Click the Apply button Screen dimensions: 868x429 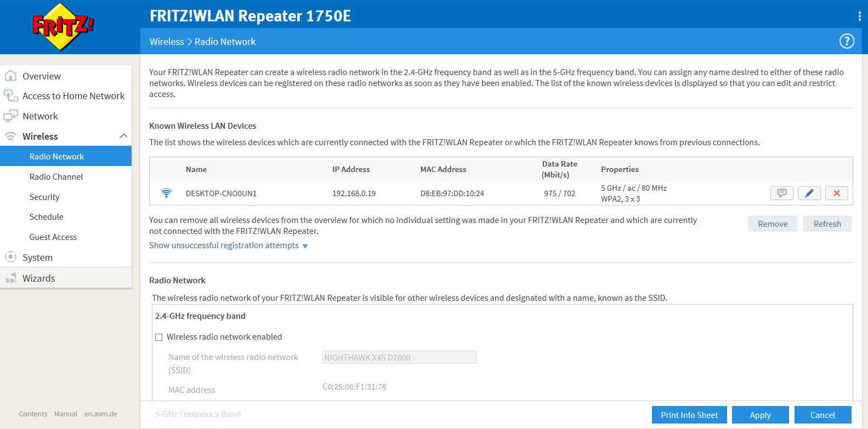coord(760,415)
